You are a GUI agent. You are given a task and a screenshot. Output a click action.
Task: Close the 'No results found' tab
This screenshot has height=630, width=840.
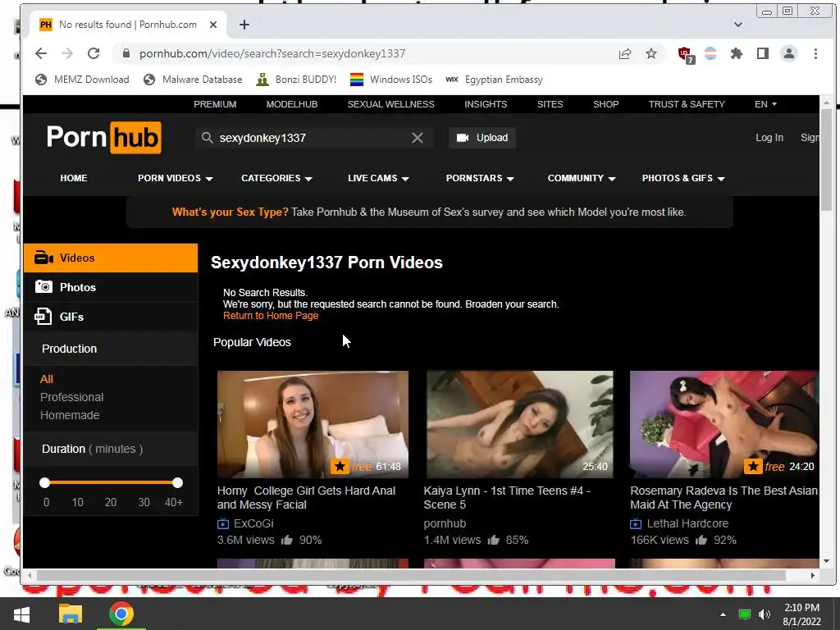pos(213,25)
